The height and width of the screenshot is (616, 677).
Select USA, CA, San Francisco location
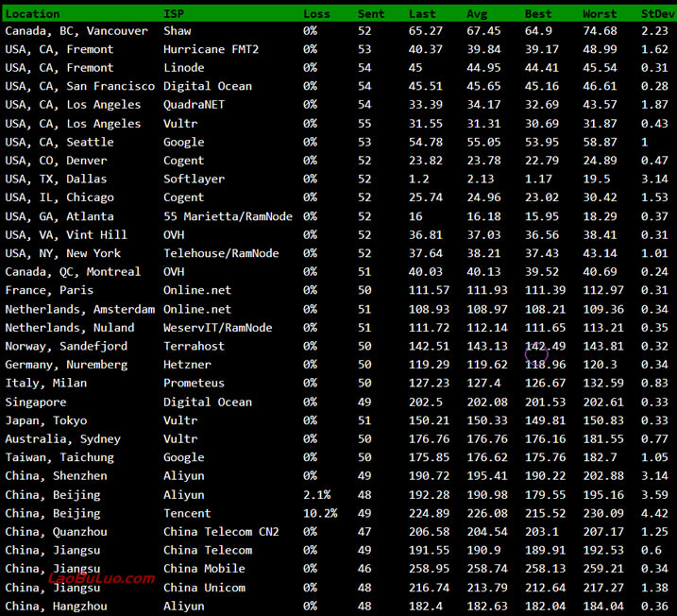pos(80,86)
